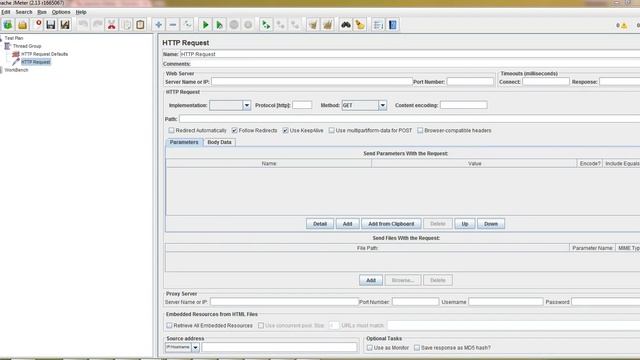Click Add under Send Files With the Request

(371, 280)
